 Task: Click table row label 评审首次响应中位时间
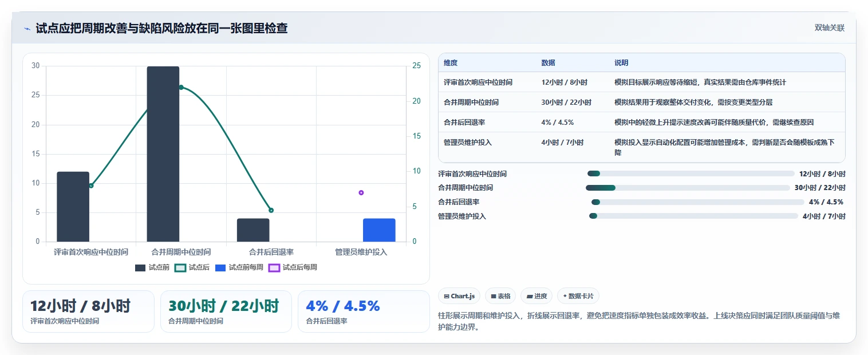[x=478, y=82]
